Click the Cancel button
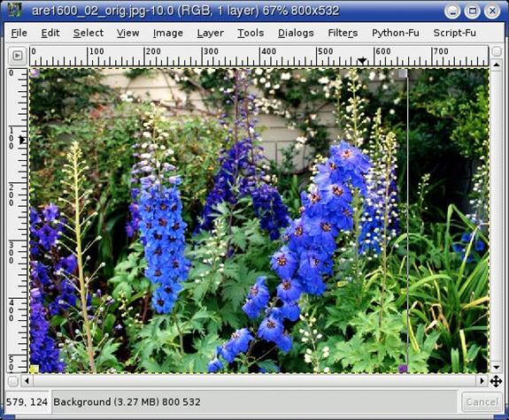This screenshot has width=509, height=420. coord(482,402)
